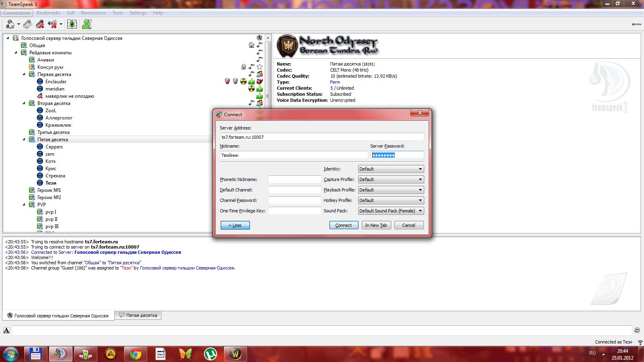Open Google Chrome from the taskbar

pos(135,354)
